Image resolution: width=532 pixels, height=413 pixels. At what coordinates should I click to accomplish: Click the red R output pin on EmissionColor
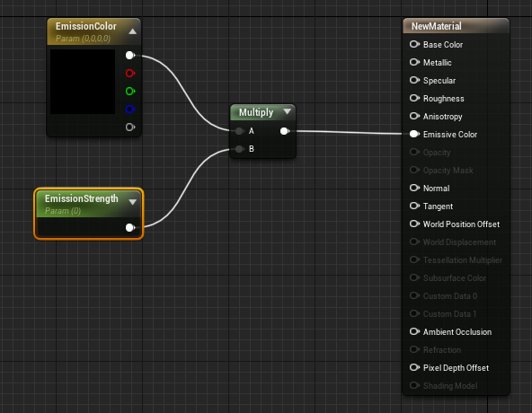[x=130, y=73]
